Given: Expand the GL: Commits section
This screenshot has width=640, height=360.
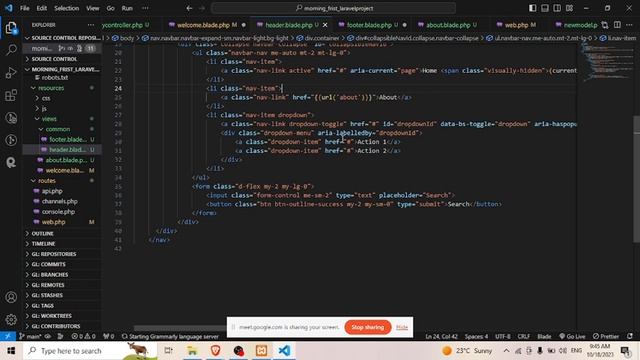Looking at the screenshot, I should click(62, 264).
